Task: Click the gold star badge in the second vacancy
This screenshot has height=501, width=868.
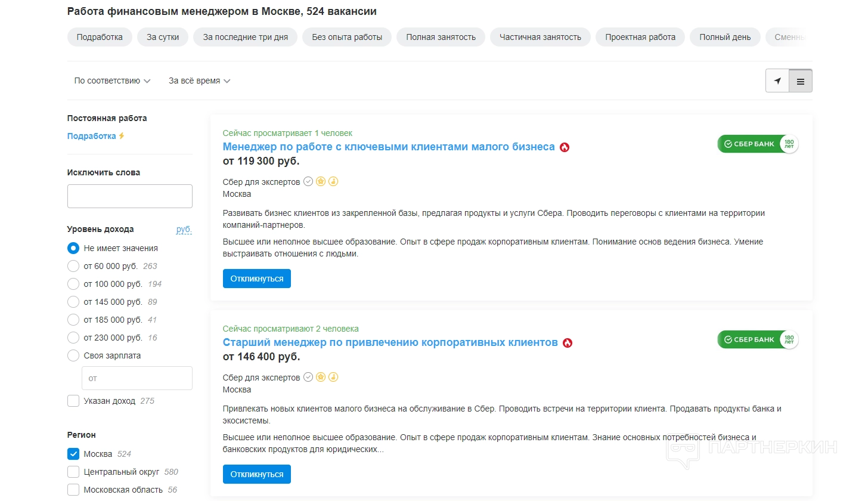Action: point(321,378)
